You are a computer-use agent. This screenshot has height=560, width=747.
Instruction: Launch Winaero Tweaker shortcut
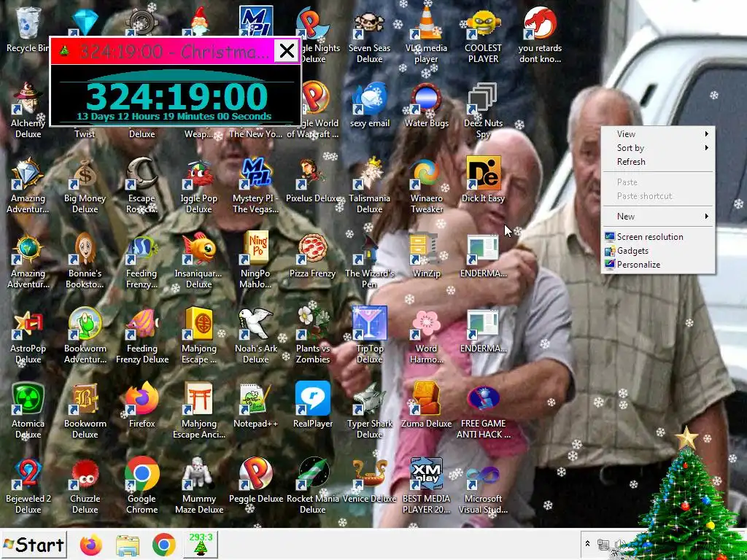(x=426, y=184)
